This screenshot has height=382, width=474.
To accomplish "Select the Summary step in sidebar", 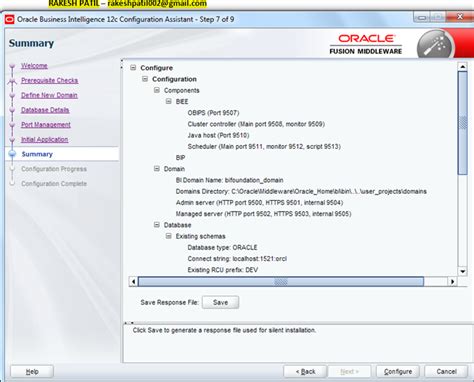I will (37, 154).
